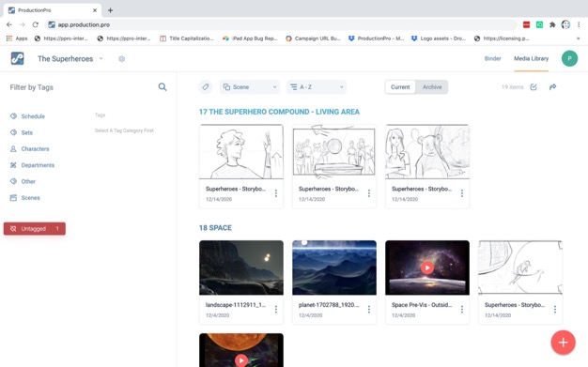Click the tag icon button in toolbar
588x367 pixels.
click(x=205, y=87)
